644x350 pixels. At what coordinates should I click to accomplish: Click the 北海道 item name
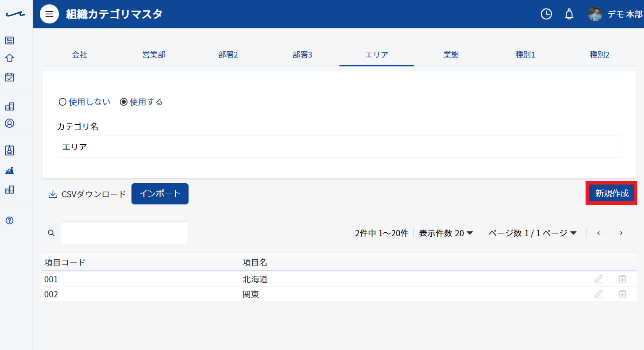(x=255, y=280)
